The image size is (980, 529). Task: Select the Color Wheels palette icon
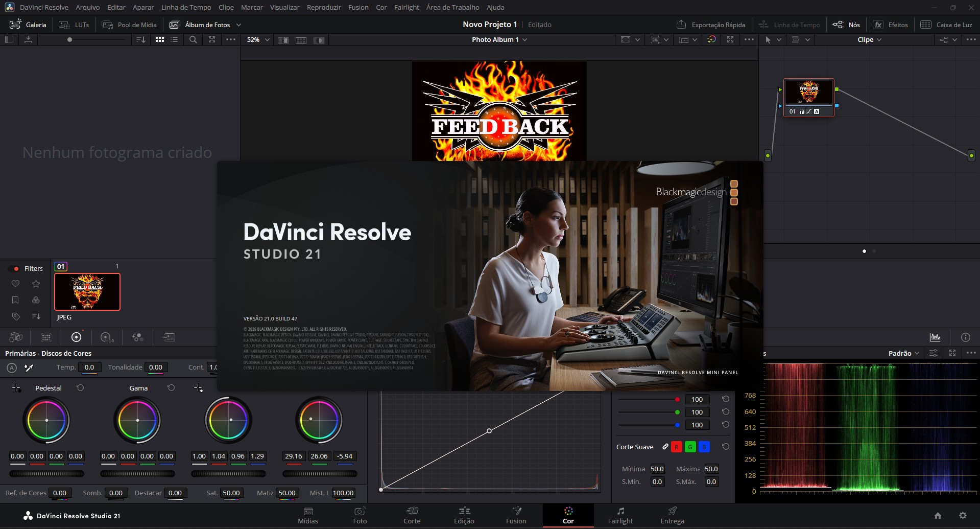(76, 337)
